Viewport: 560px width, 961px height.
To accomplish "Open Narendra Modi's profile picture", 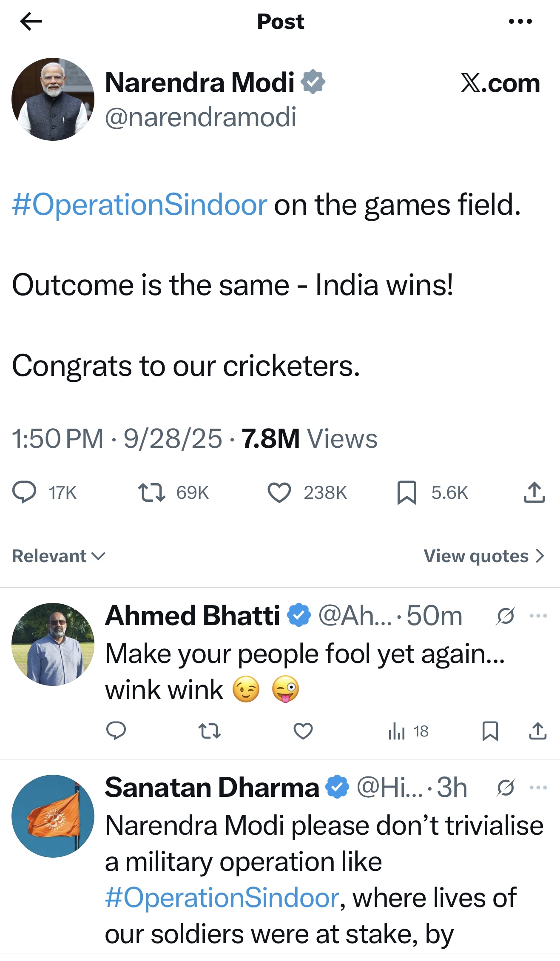I will [x=53, y=99].
